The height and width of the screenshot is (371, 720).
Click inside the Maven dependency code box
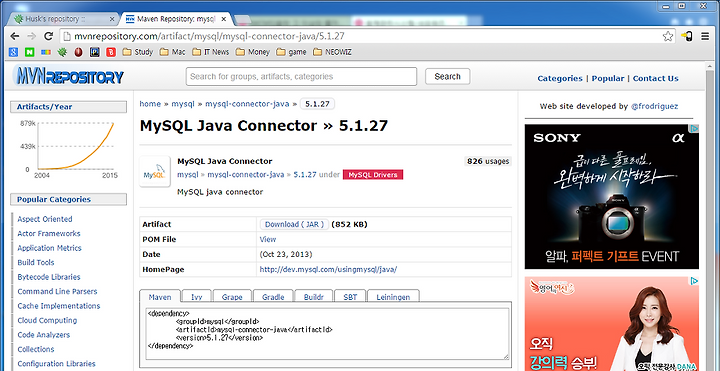click(x=327, y=334)
